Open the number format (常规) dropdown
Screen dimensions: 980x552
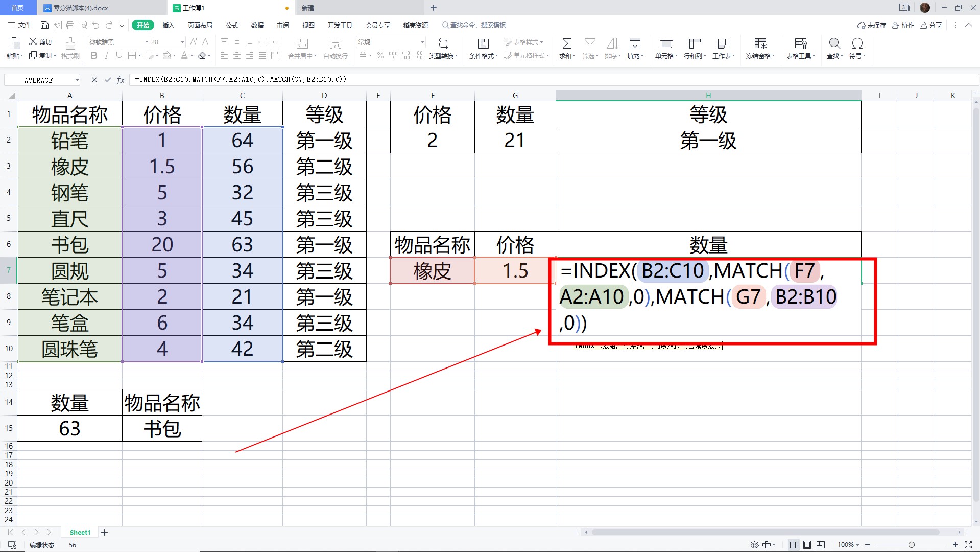pos(422,42)
